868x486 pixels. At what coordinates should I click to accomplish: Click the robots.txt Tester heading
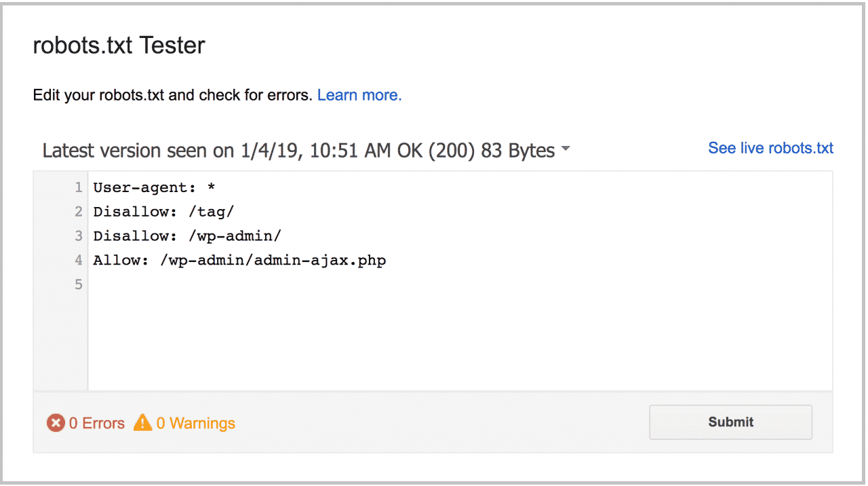pyautogui.click(x=119, y=45)
